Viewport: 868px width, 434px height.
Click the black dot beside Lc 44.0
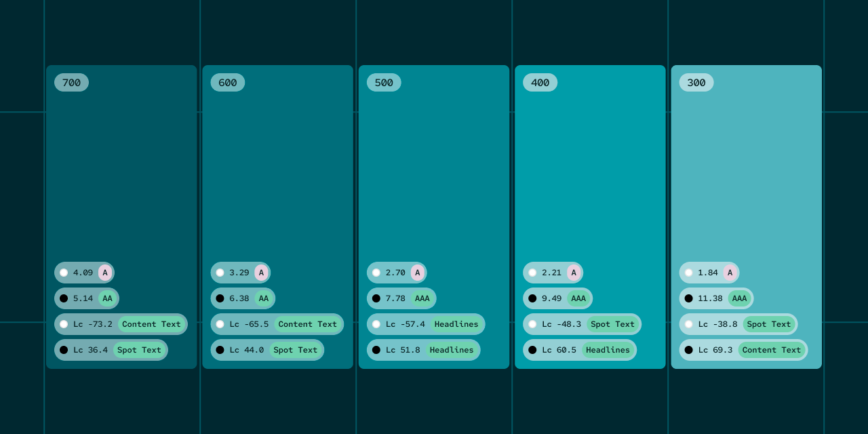[220, 350]
